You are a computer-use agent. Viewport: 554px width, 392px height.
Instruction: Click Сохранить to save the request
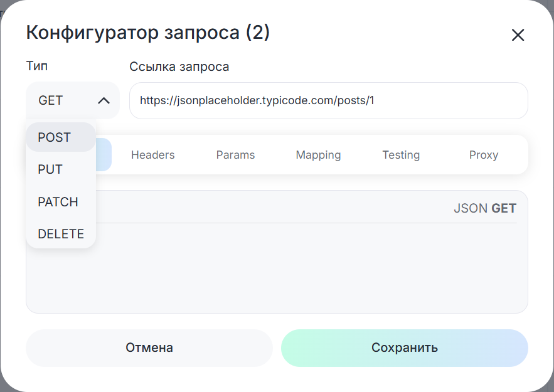click(404, 347)
